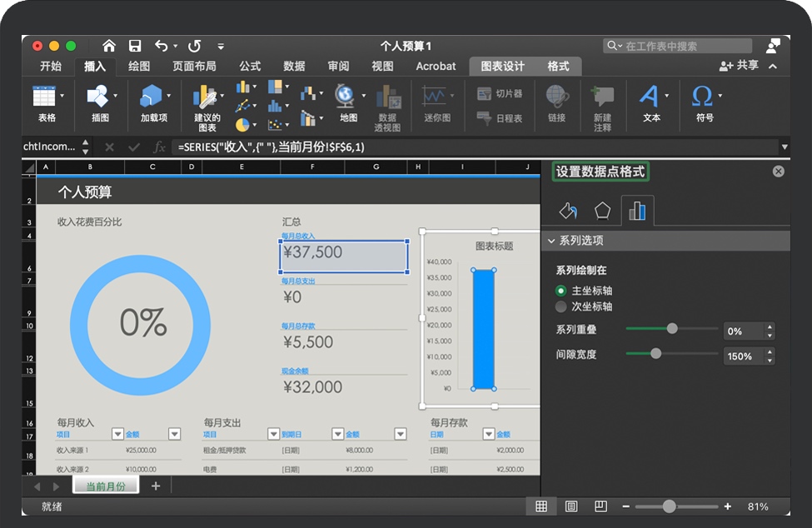
Task: Open the 地图 map chart icon
Action: (346, 103)
